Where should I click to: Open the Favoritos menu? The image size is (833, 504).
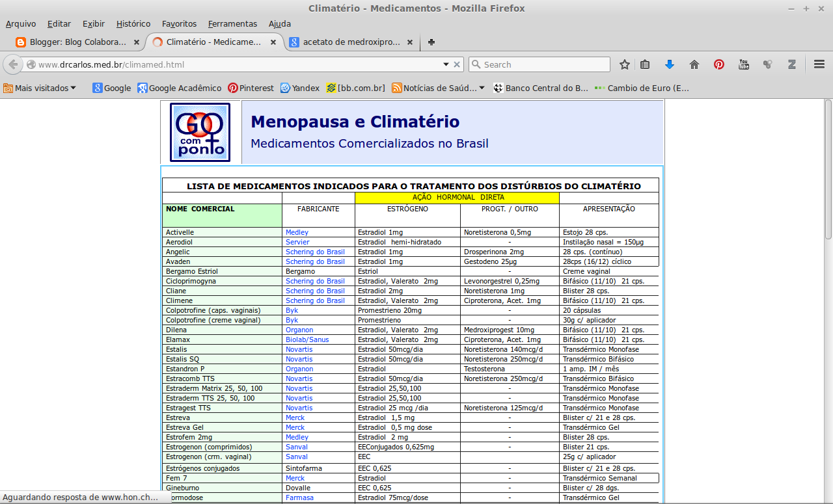tap(179, 24)
